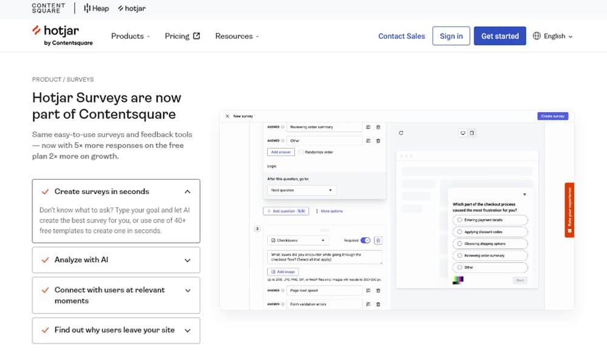
Task: Click the orange Rate your experience tab
Action: click(x=569, y=209)
